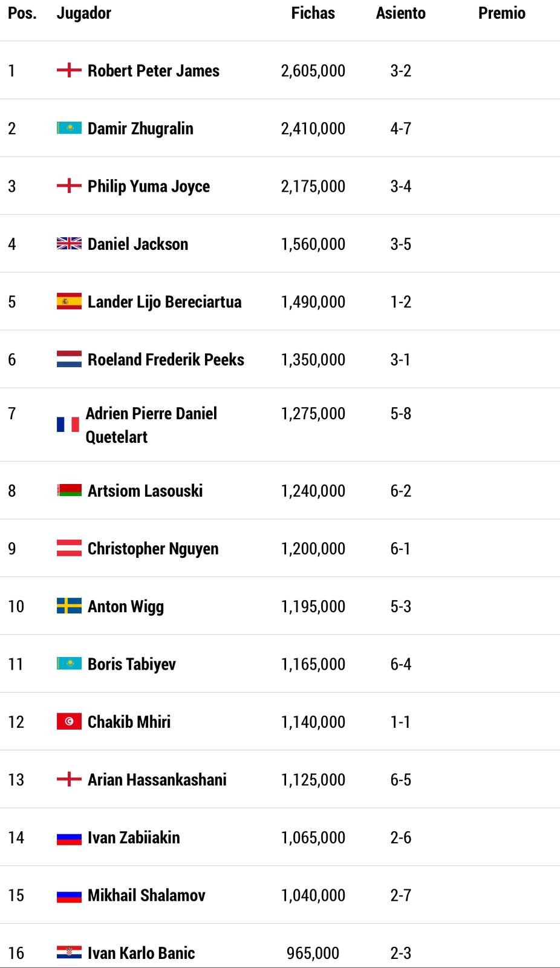
Task: Click the Asiento column header
Action: (400, 13)
